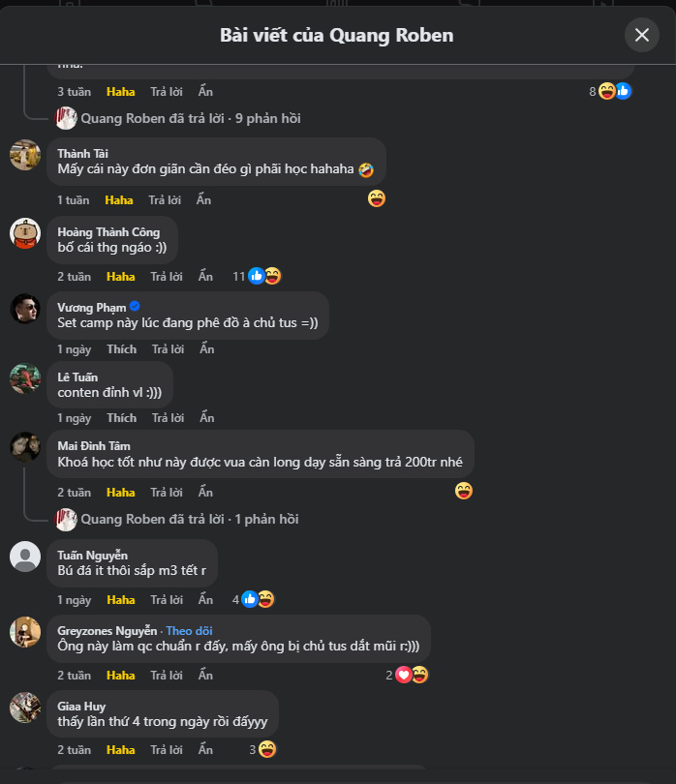The width and height of the screenshot is (676, 784).
Task: View Lê Tuấn's profile avatar
Action: click(x=25, y=378)
